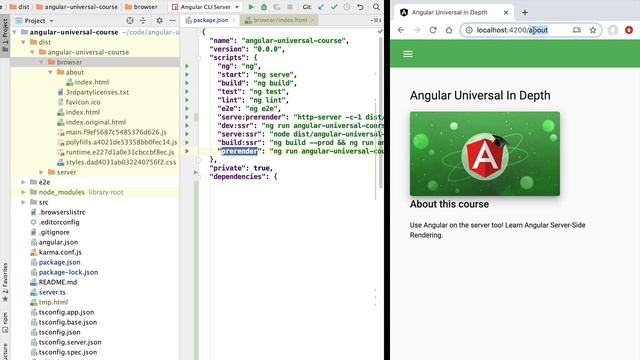Open angular.json in project tree
Viewport: 640px width, 360px height.
click(x=54, y=242)
